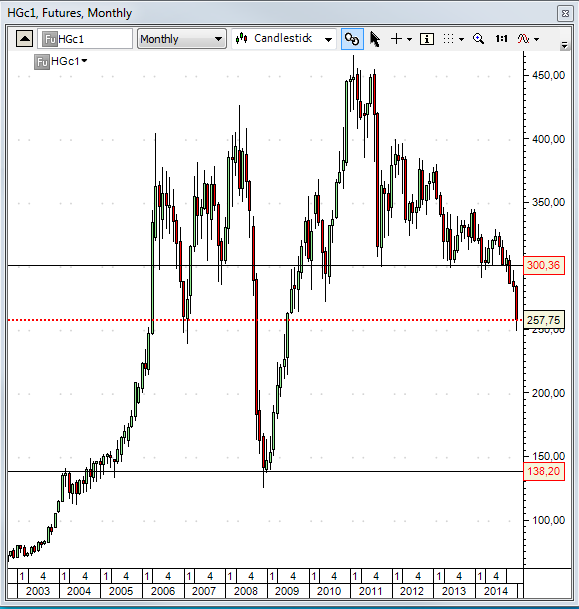The width and height of the screenshot is (579, 609).
Task: Open the Monthly interval dropdown
Action: (181, 39)
